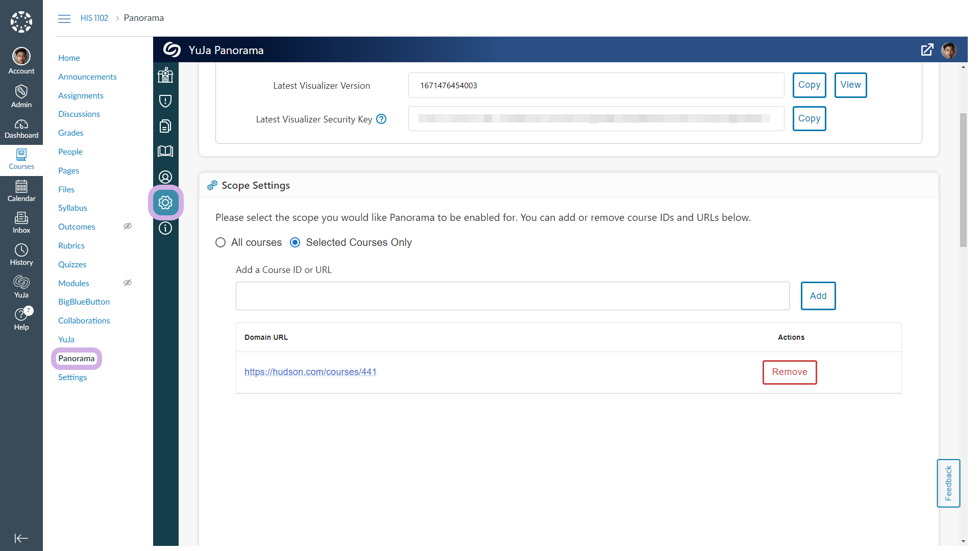
Task: Open the documents icon in Panorama sidebar
Action: (x=165, y=126)
